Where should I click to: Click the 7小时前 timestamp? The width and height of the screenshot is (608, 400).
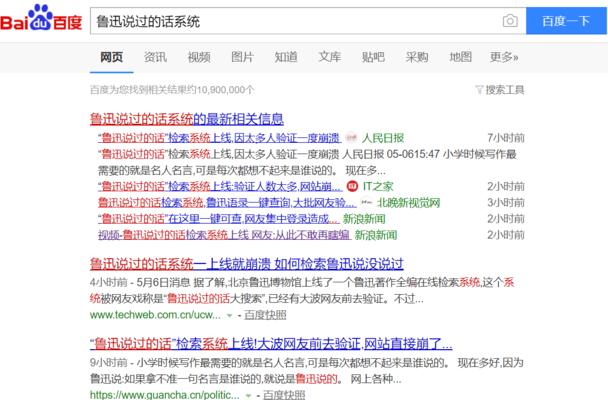pyautogui.click(x=506, y=138)
